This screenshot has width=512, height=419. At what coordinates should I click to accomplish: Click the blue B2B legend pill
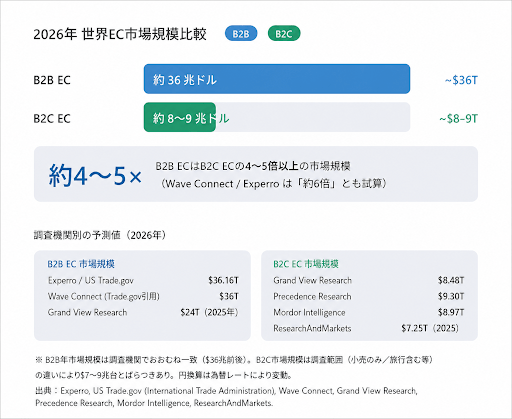[x=241, y=34]
